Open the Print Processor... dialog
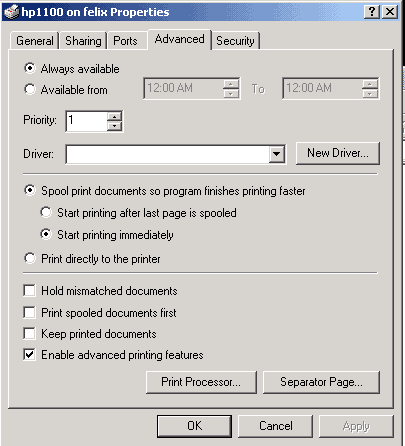Screen dimensions: 405x446 click(201, 382)
